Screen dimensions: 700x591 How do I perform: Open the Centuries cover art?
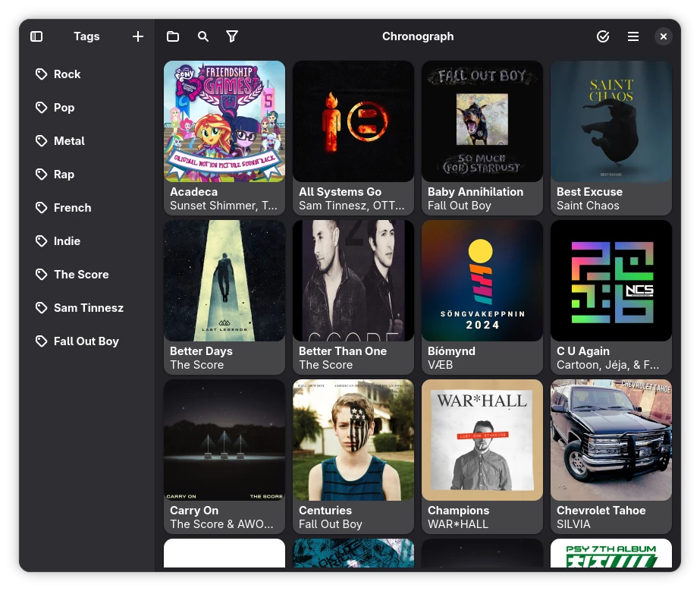(353, 440)
